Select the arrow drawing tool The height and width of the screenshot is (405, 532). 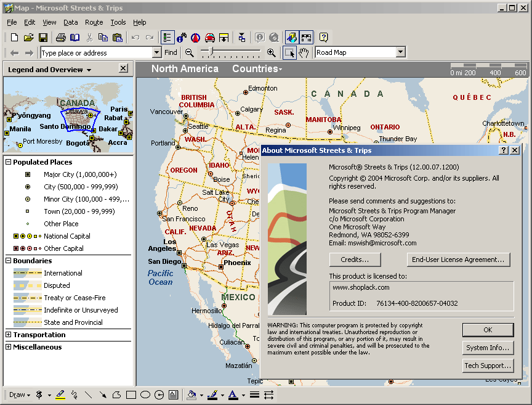pos(102,395)
